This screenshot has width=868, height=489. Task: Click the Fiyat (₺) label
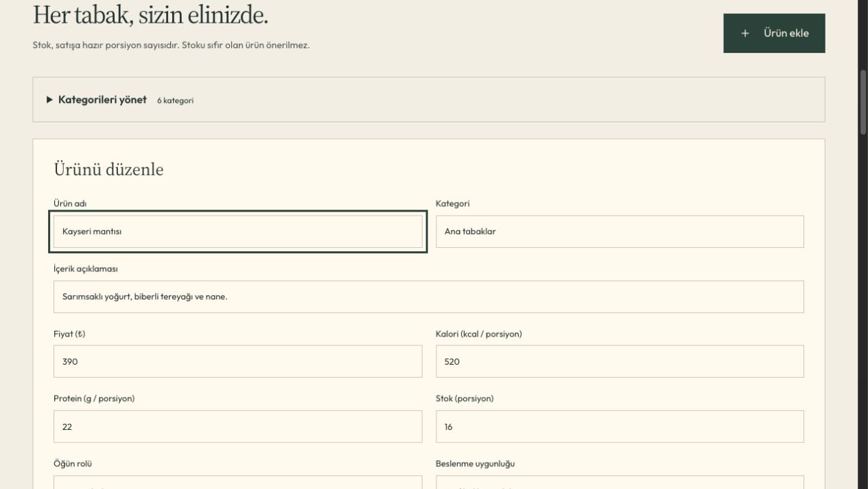69,334
